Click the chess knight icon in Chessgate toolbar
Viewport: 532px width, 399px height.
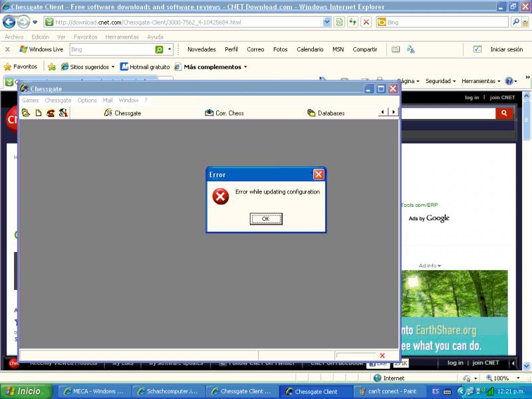(x=63, y=112)
